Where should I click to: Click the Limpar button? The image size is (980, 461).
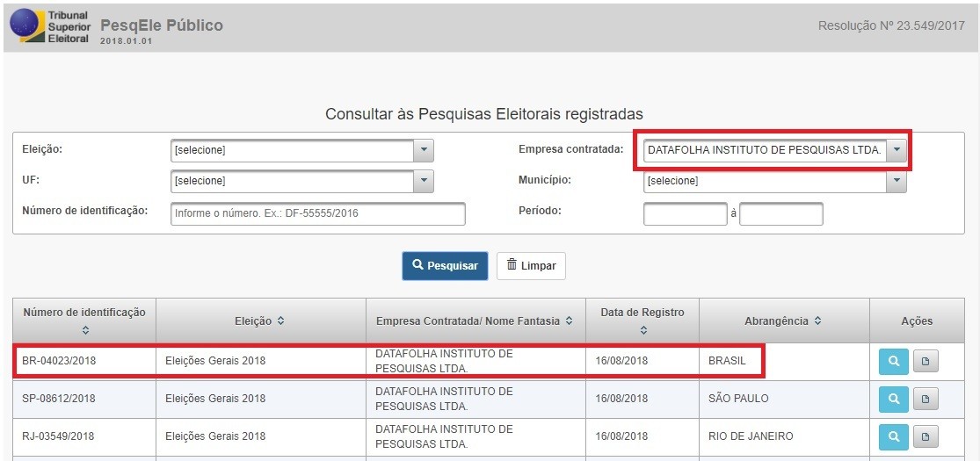click(531, 266)
